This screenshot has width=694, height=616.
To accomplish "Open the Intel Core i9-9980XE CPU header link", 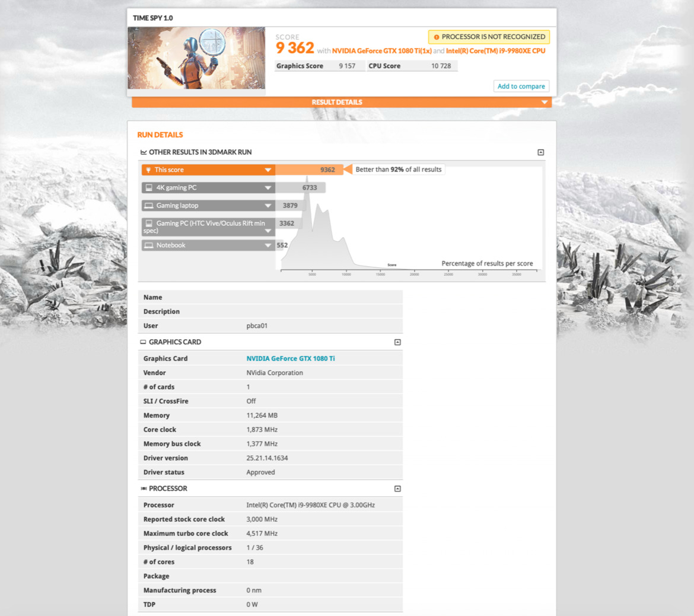I will click(x=495, y=51).
